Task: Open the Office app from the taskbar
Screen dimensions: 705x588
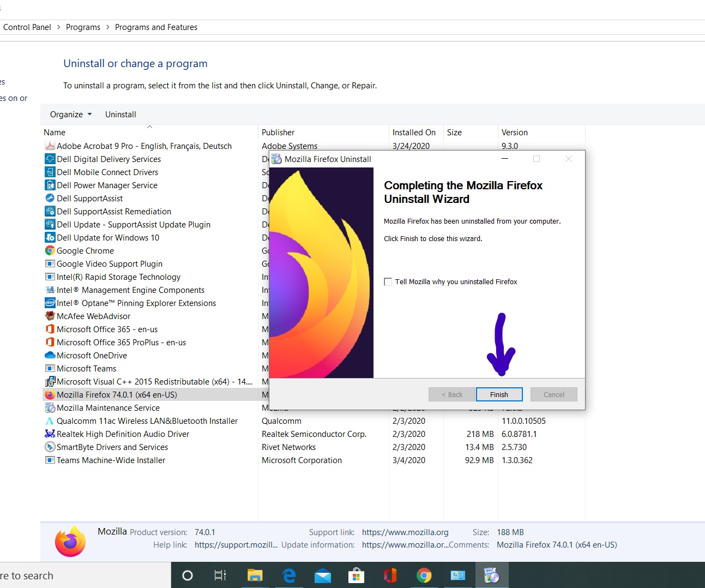Action: coord(390,575)
